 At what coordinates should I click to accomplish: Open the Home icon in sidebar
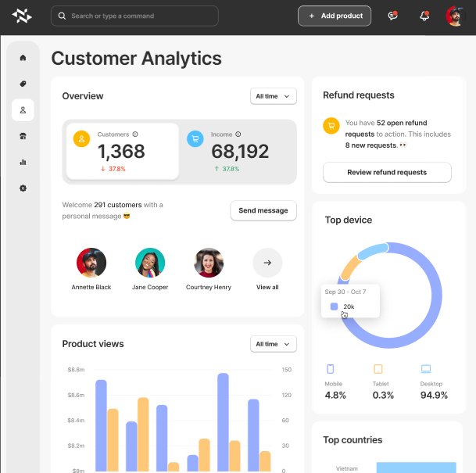tap(23, 58)
